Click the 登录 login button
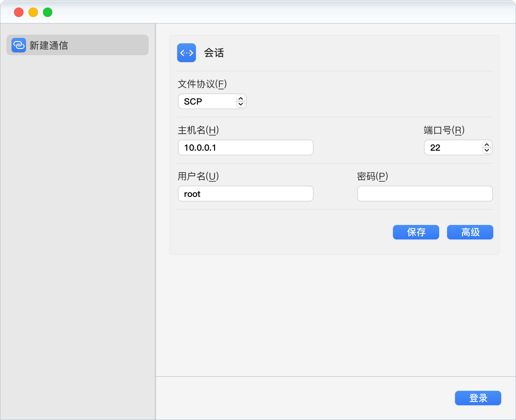 pos(478,398)
